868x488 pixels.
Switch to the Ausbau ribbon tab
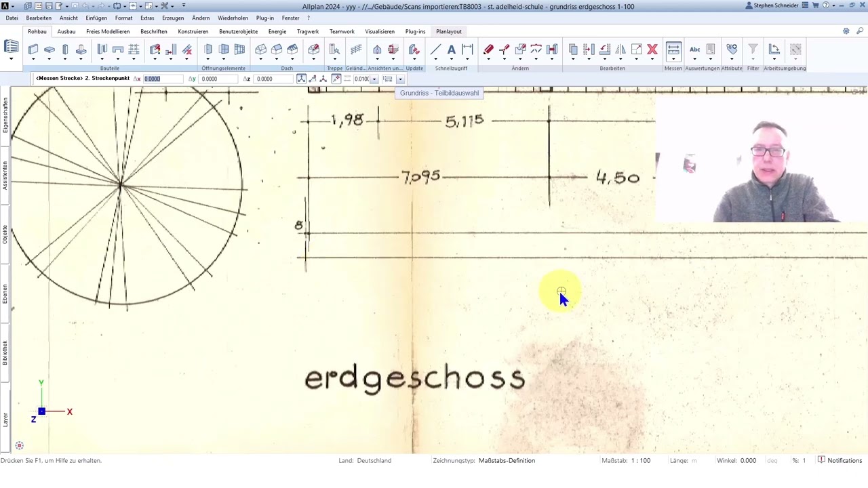pyautogui.click(x=66, y=31)
